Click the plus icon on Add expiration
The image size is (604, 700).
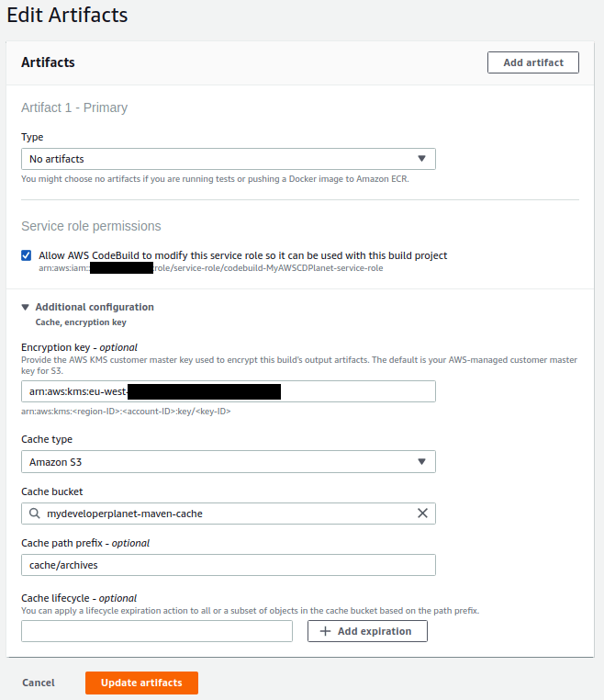pyautogui.click(x=325, y=631)
